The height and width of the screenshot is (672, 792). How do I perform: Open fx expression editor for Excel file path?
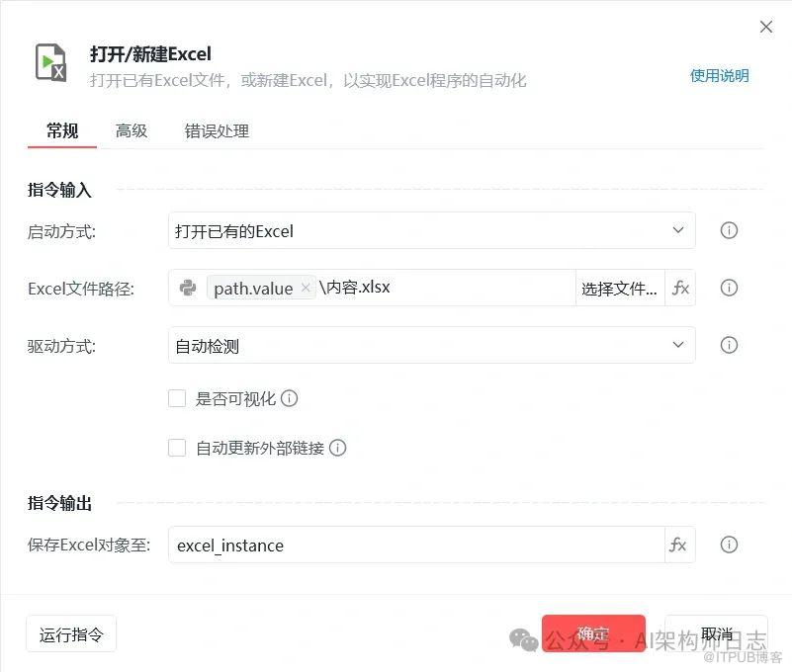coord(680,288)
